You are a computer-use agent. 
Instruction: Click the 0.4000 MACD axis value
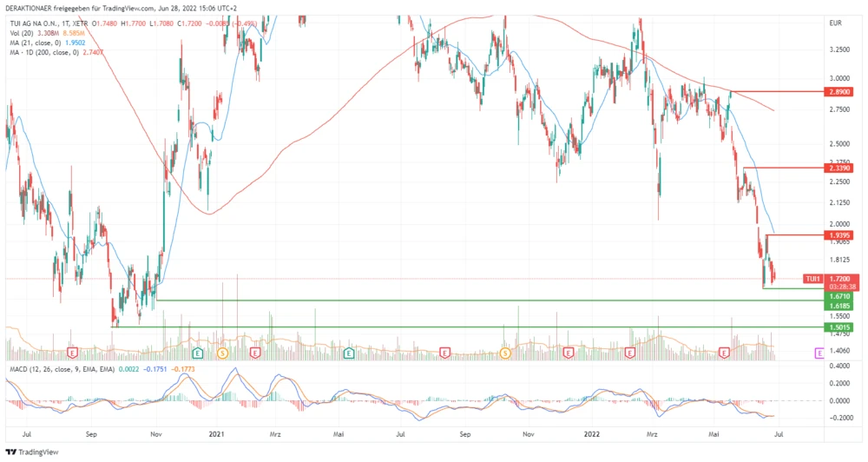point(839,366)
